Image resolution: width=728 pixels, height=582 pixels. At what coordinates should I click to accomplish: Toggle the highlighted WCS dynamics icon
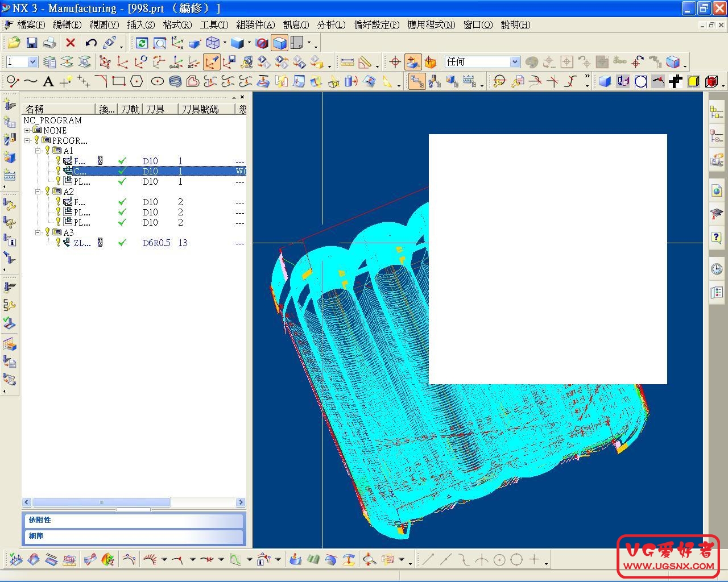pyautogui.click(x=212, y=62)
